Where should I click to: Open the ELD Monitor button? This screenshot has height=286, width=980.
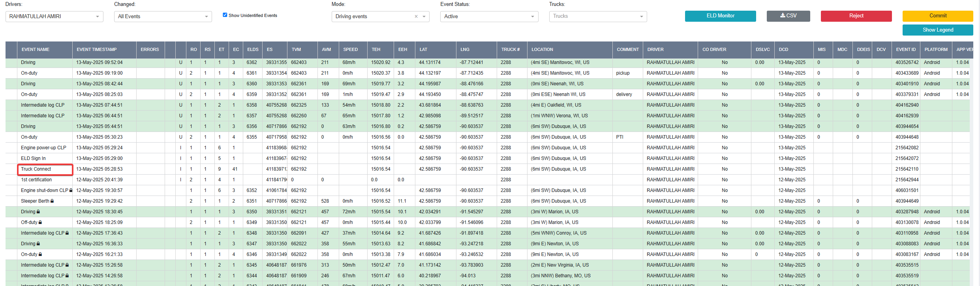coord(721,16)
